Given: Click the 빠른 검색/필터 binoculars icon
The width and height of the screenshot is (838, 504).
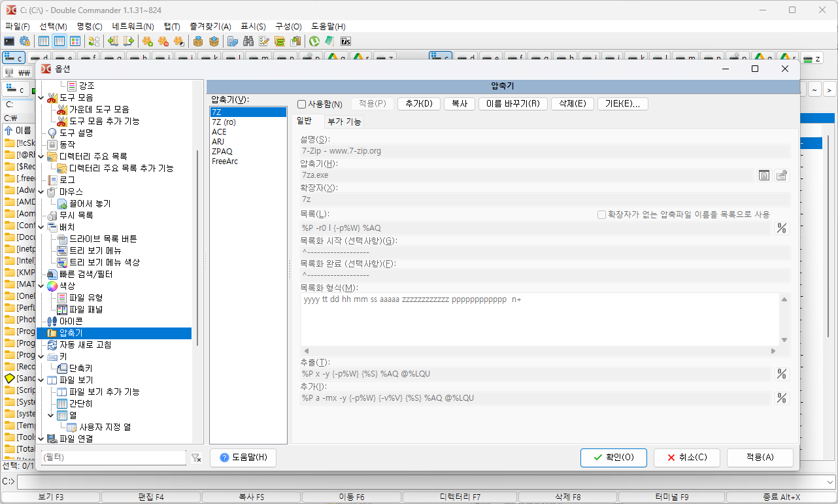Looking at the screenshot, I should pos(52,274).
